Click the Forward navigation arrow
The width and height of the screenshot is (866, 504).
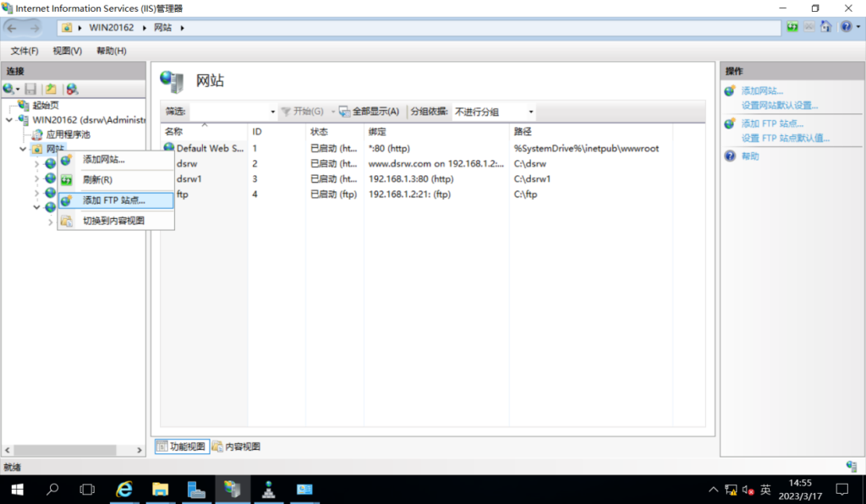(34, 28)
